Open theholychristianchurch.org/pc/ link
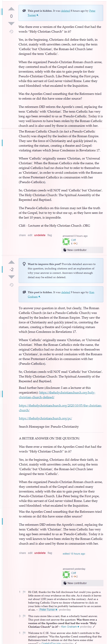Screen dimensions: 108x644 tap(45, 418)
